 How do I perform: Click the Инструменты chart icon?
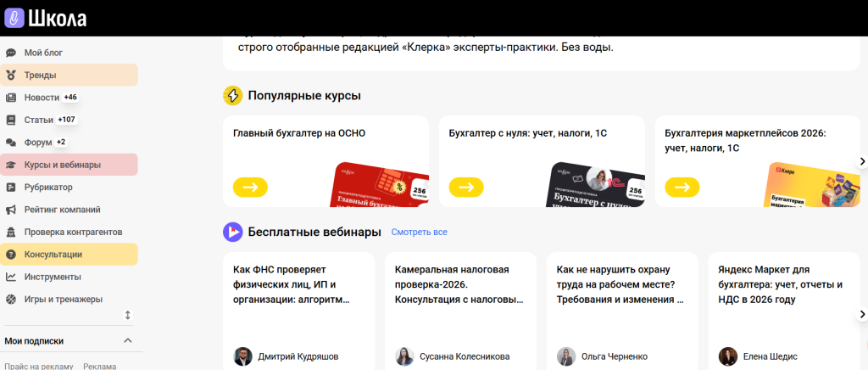click(10, 277)
